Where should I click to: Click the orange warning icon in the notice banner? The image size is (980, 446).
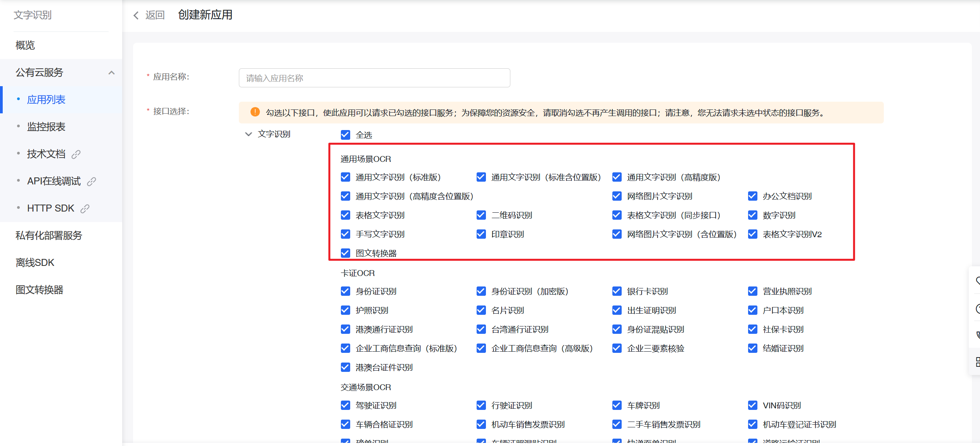click(255, 112)
